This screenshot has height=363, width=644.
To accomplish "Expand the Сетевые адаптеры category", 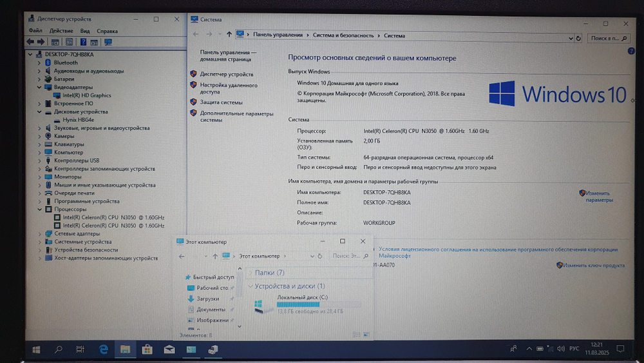I will tap(39, 233).
